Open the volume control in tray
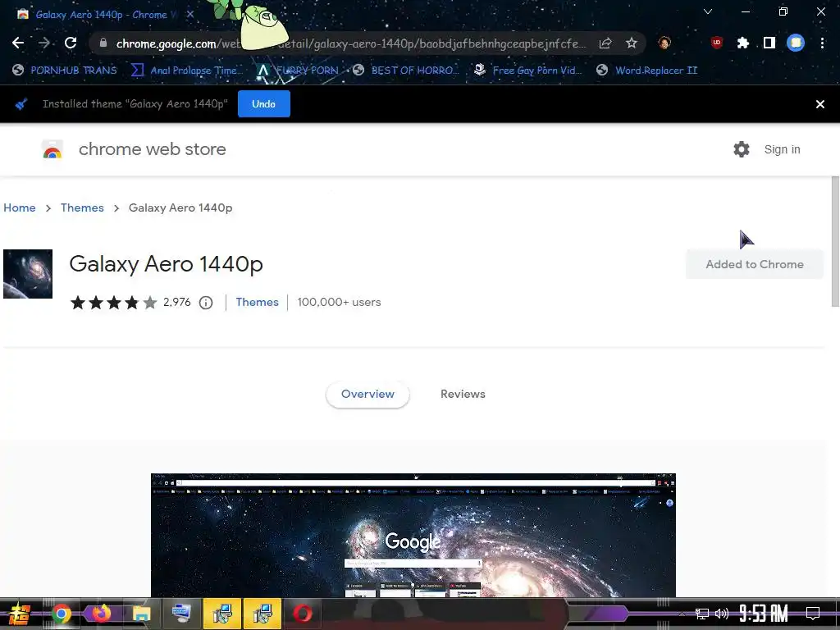Image resolution: width=840 pixels, height=630 pixels. [722, 614]
